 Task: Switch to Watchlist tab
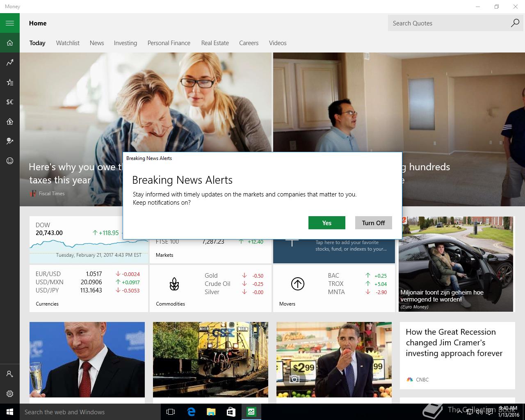(68, 43)
